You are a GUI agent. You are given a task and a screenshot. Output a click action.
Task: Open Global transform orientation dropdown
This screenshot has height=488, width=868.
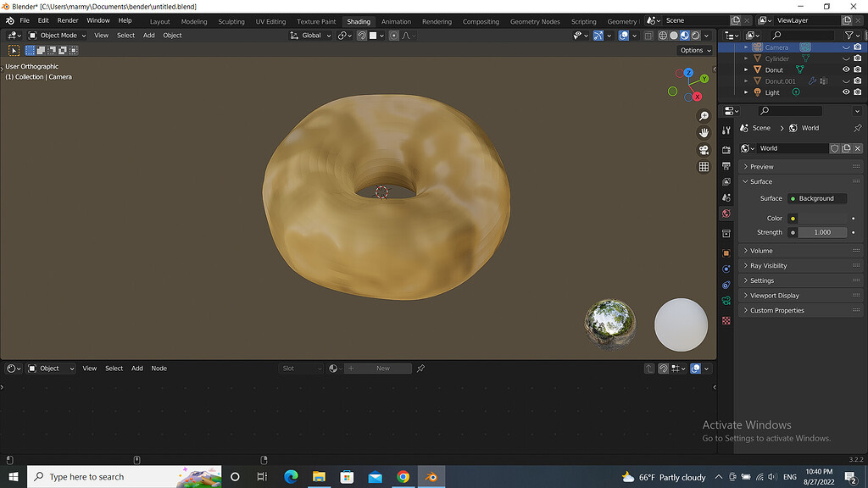click(x=310, y=36)
